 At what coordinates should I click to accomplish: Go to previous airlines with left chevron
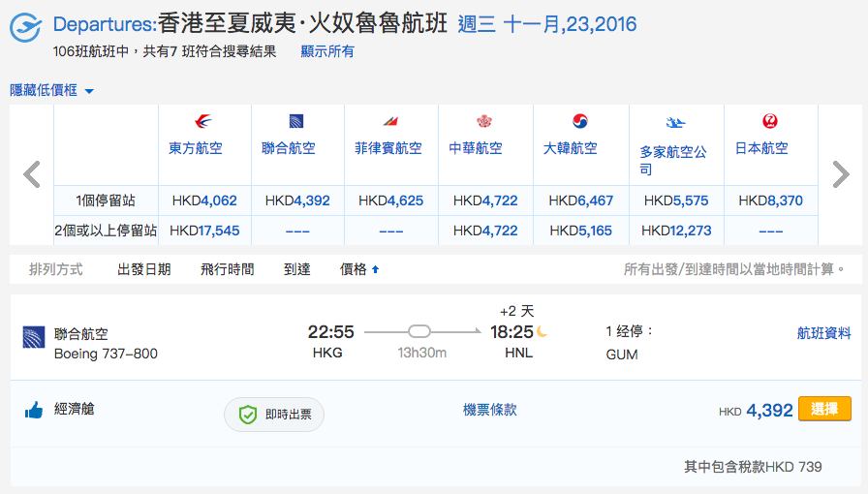32,174
